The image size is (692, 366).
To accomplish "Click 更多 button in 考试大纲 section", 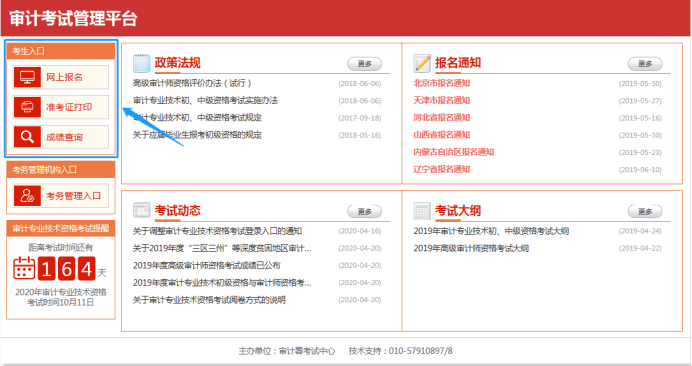I will coord(645,211).
